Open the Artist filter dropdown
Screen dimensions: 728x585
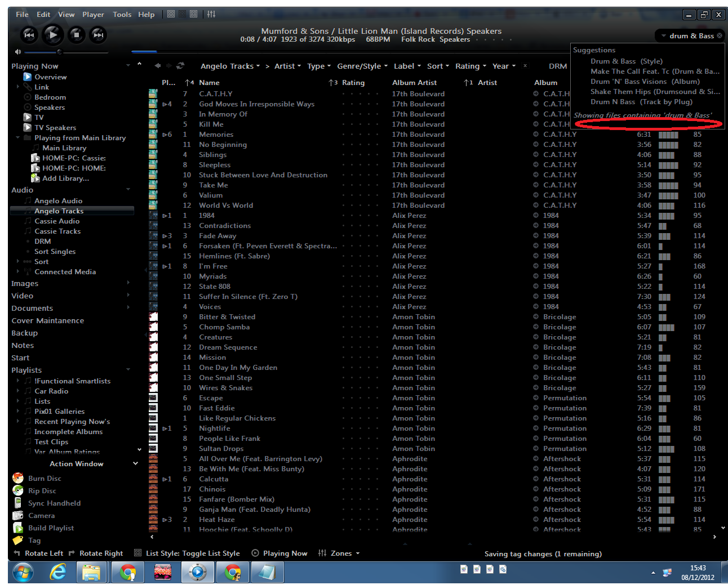click(287, 66)
